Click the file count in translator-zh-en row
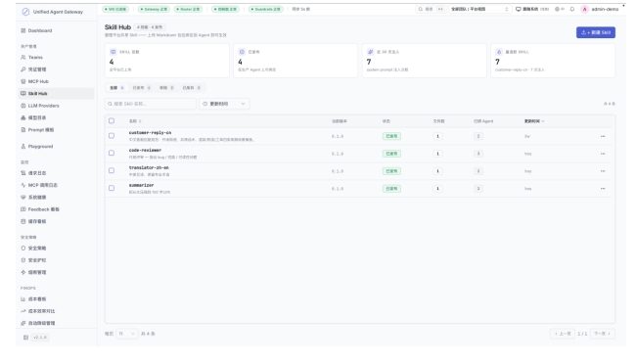Viewport: 636px width, 364px height. 437,171
